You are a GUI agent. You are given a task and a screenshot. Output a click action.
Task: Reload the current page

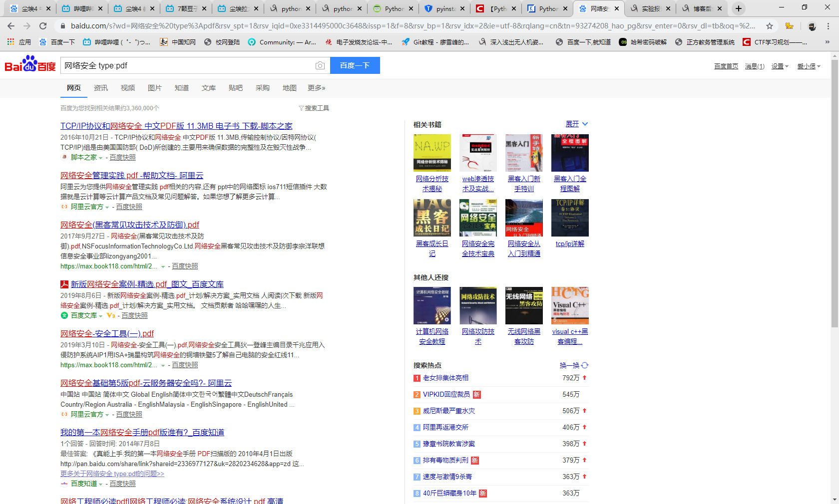[43, 26]
